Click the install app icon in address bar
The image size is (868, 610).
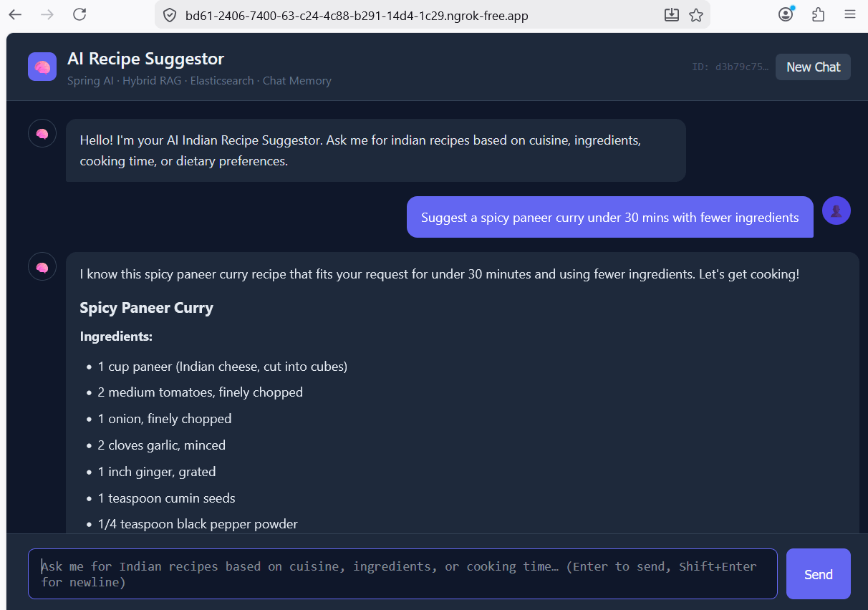(x=671, y=15)
